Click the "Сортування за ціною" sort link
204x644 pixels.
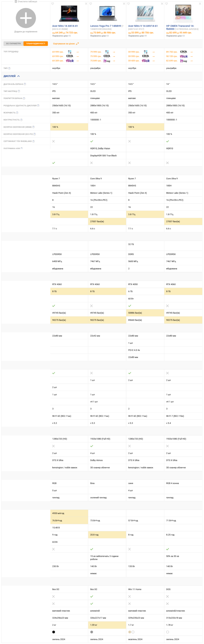(64, 44)
